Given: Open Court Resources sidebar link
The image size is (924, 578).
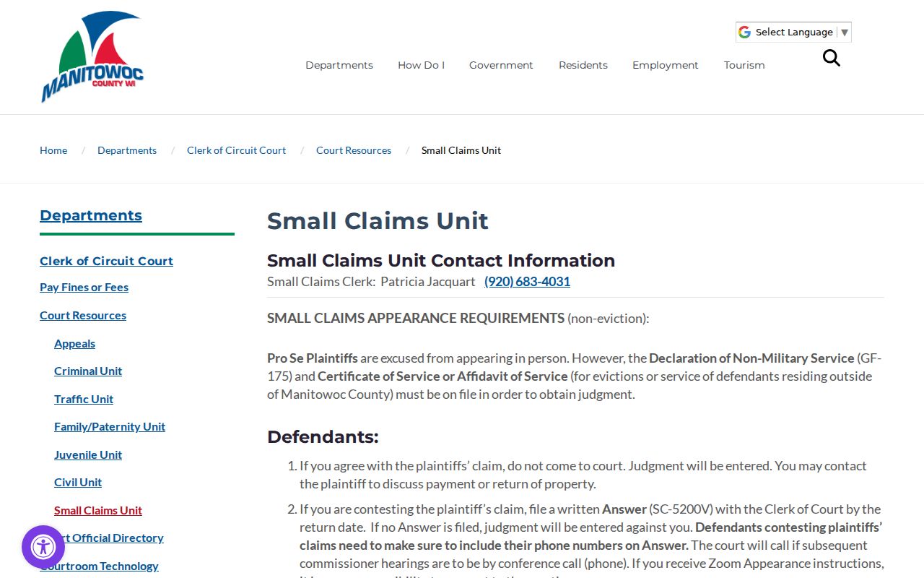Looking at the screenshot, I should tap(83, 316).
